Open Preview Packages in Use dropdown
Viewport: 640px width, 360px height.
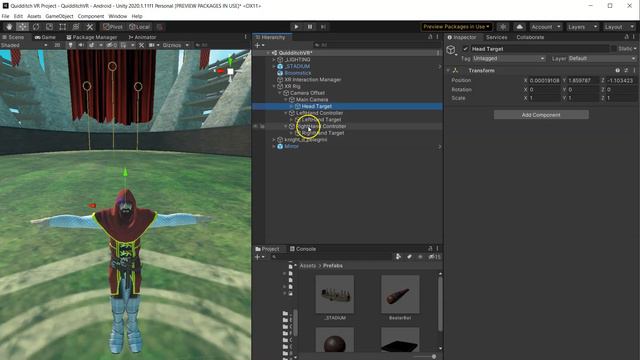click(456, 27)
